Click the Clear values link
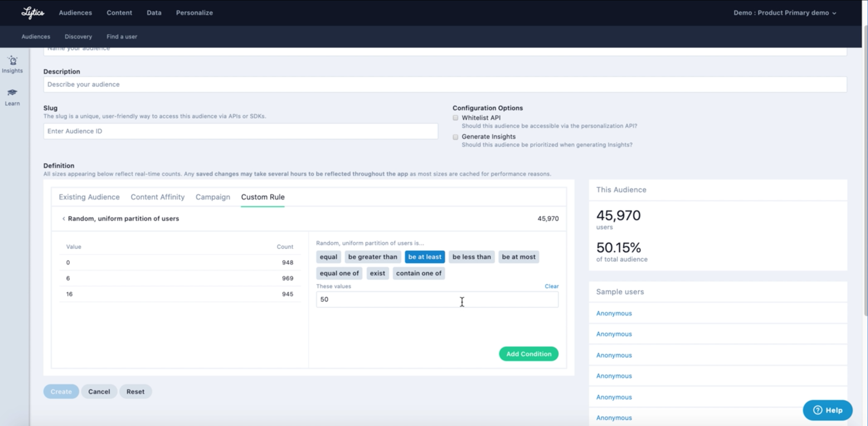 coord(551,286)
